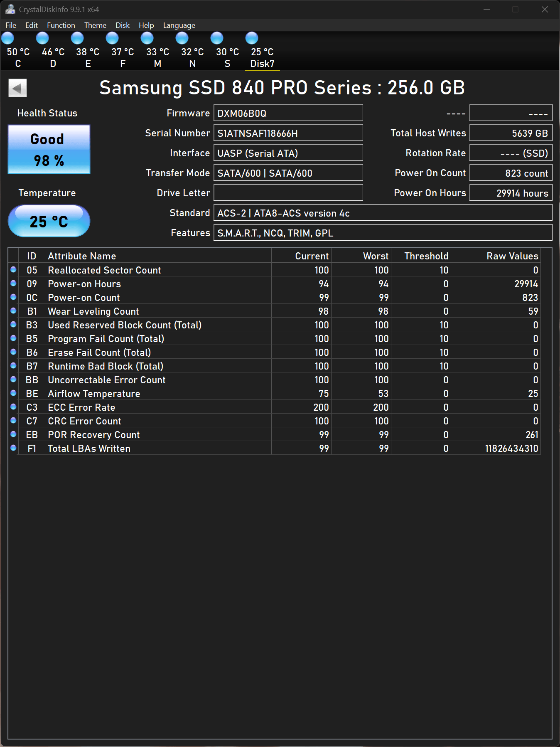This screenshot has height=747, width=560.
Task: Open the Help menu
Action: [x=146, y=25]
